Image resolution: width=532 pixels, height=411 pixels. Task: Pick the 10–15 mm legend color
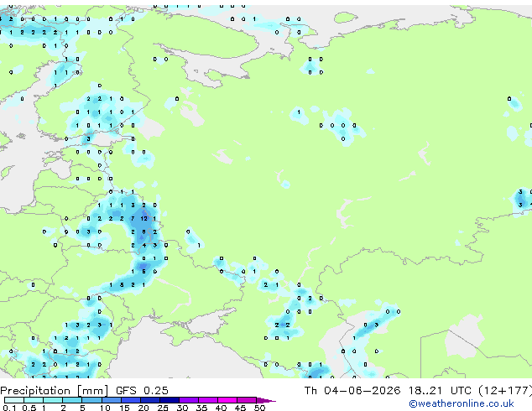[112, 400]
